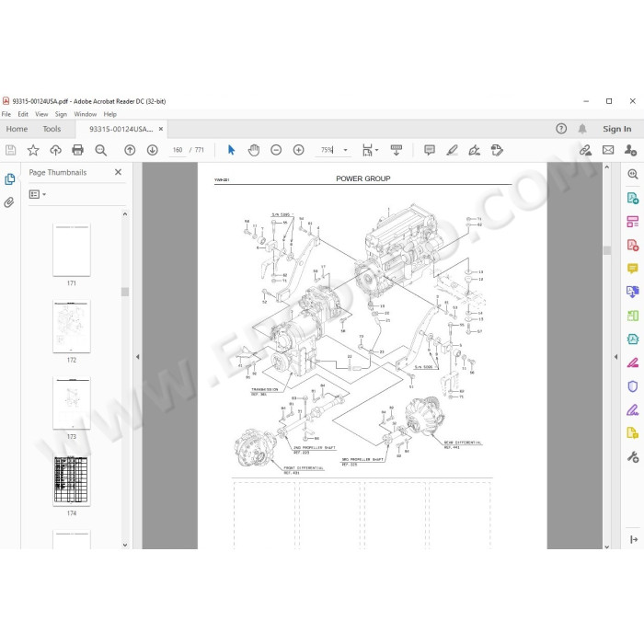Select page 172 thumbnail
The image size is (644, 644).
click(x=72, y=327)
